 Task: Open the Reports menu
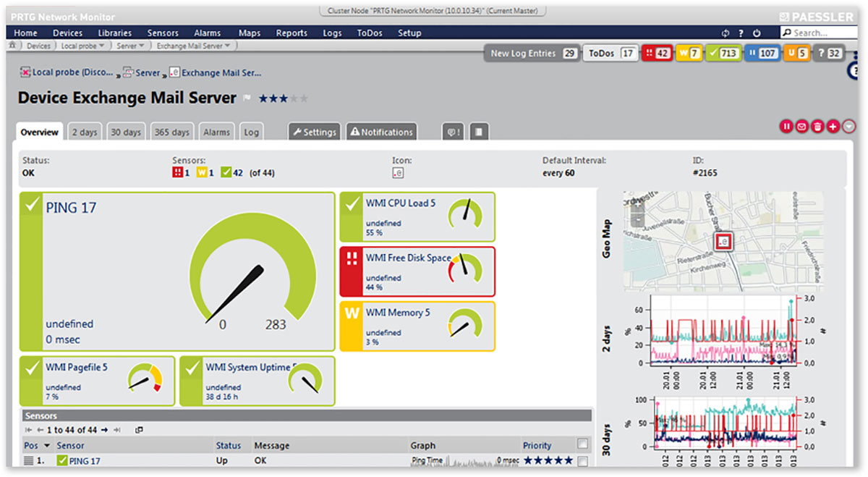point(292,33)
